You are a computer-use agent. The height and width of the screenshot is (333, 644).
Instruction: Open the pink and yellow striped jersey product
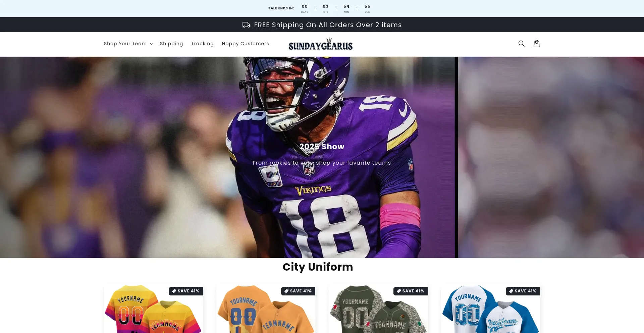point(153,309)
